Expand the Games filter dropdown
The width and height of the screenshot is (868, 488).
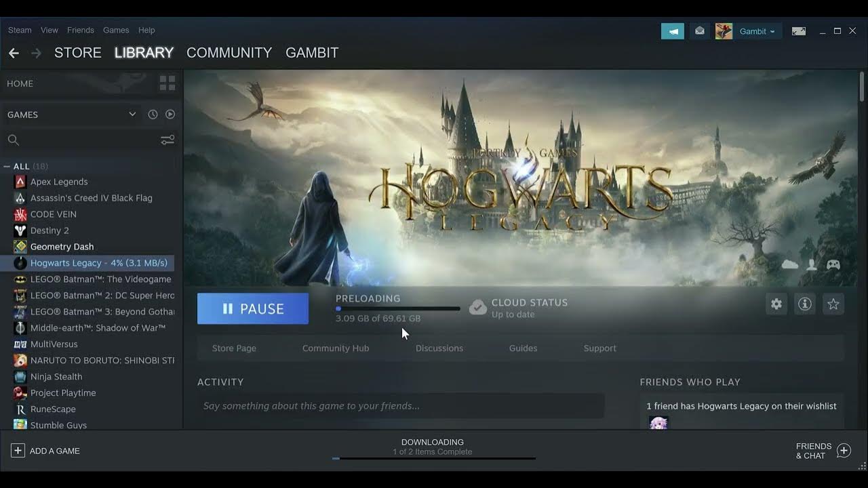[132, 115]
